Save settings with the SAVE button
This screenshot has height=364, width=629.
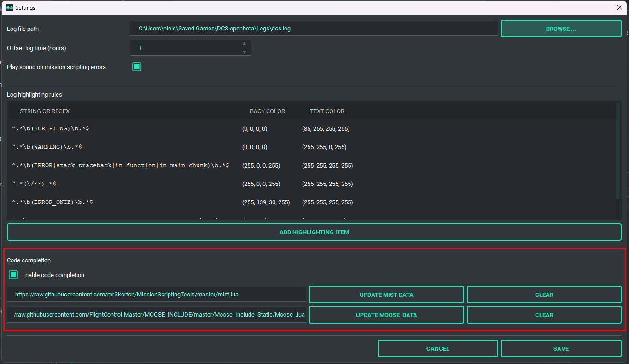[x=561, y=348]
